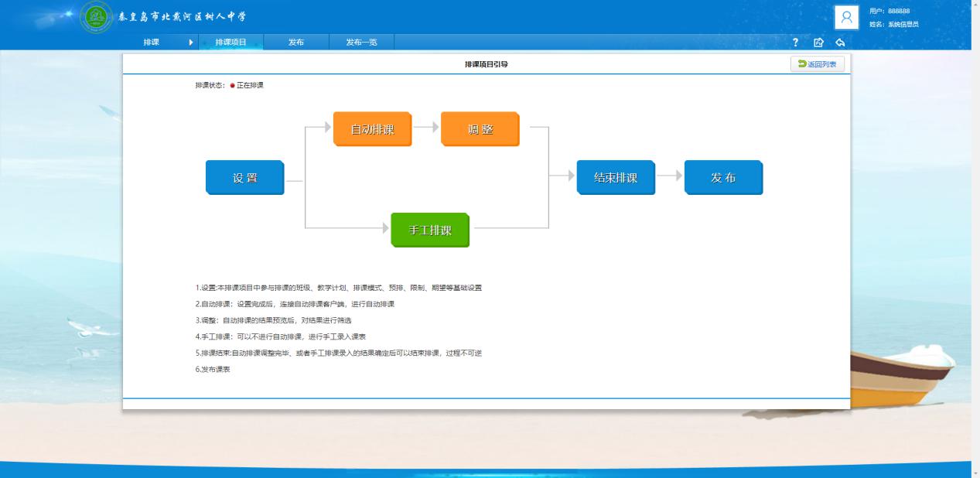Click the blue 发布 step block
The image size is (980, 478).
click(723, 178)
